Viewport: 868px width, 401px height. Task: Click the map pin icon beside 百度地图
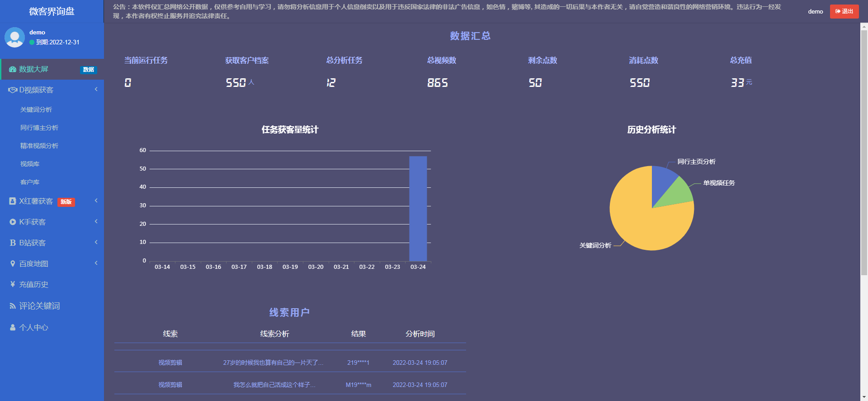coord(13,263)
